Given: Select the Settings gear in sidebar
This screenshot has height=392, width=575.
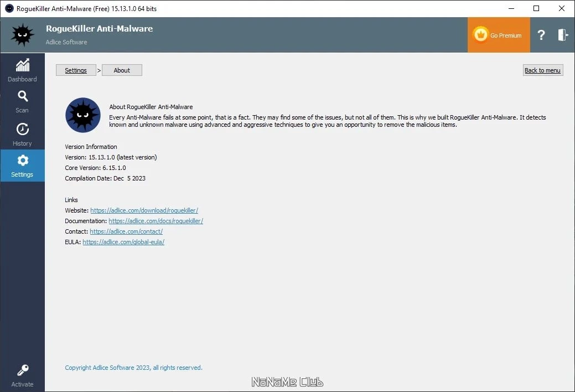Looking at the screenshot, I should [23, 165].
